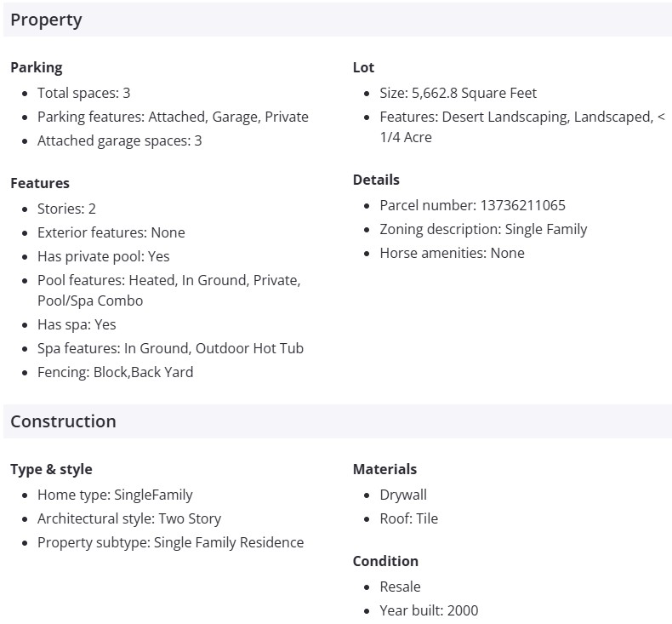The height and width of the screenshot is (624, 672).
Task: Click the Stories: 2 line
Action: click(x=66, y=209)
